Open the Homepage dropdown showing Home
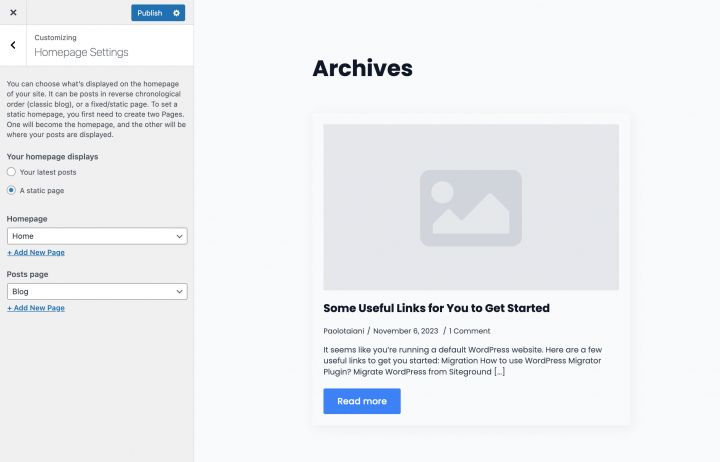 point(96,236)
